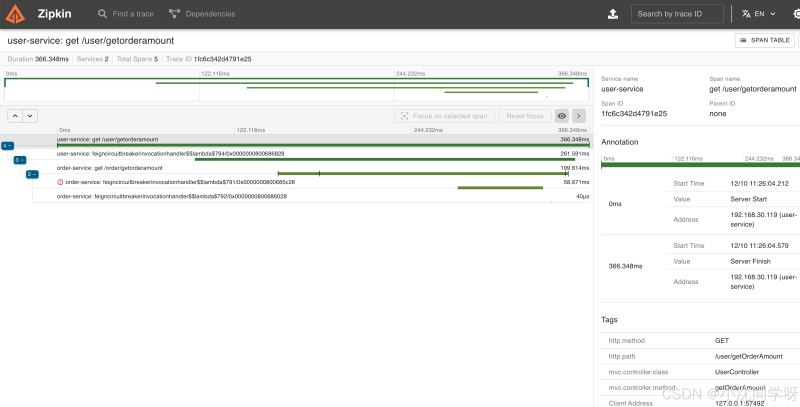This screenshot has width=800, height=407.
Task: Click the user-service service name value
Action: [622, 89]
